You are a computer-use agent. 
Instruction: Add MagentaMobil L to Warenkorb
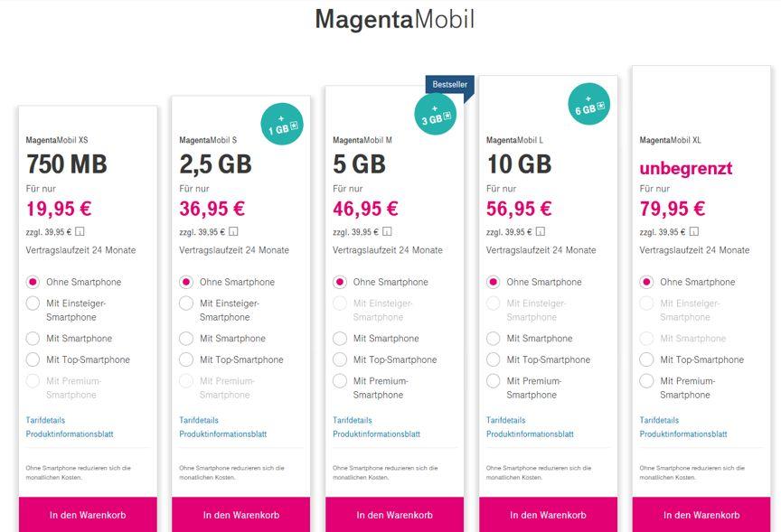548,515
